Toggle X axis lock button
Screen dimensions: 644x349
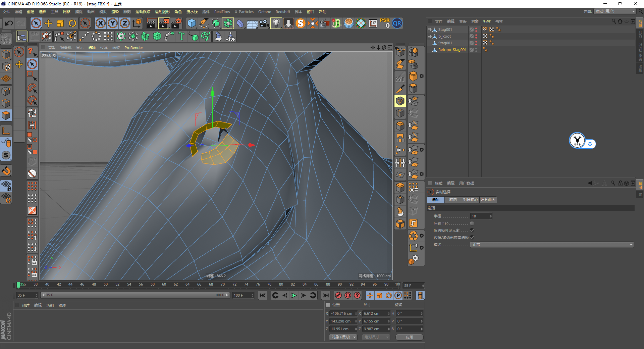100,23
